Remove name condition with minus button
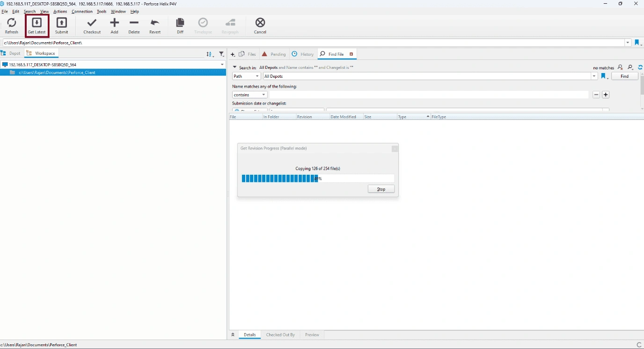This screenshot has width=644, height=349. 596,95
